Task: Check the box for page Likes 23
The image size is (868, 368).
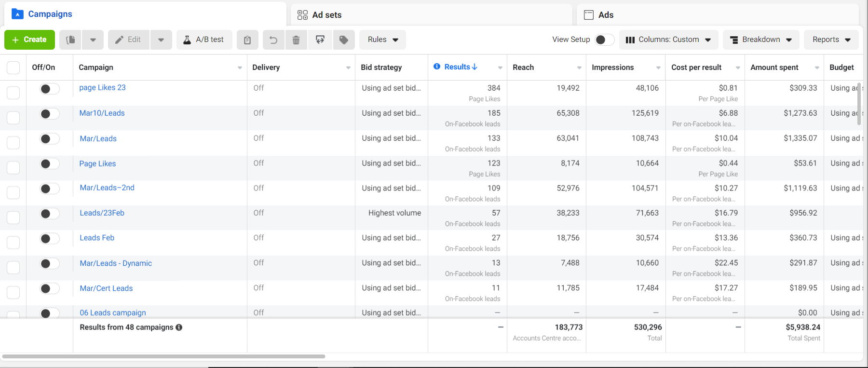Action: click(x=14, y=92)
